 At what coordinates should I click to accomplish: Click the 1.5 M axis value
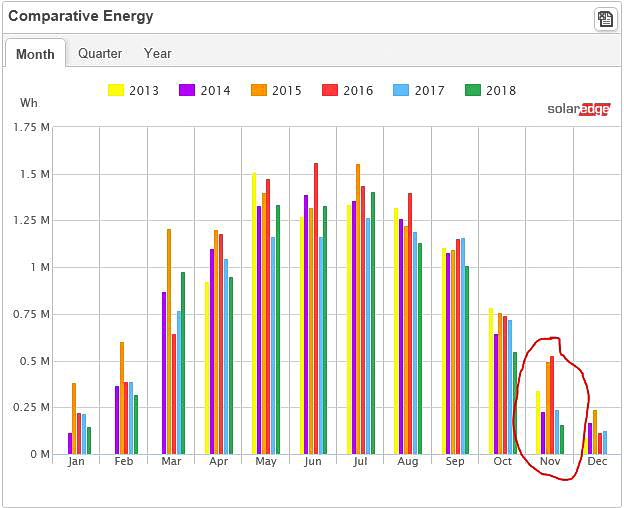click(35, 174)
